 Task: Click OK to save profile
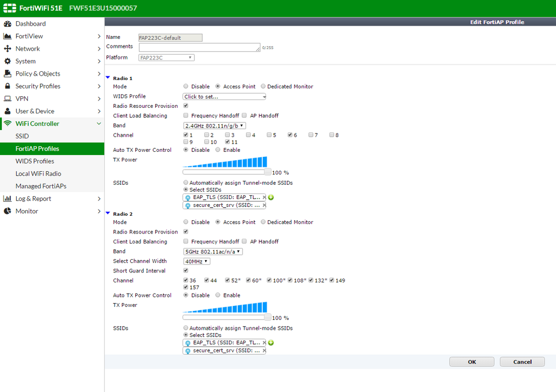(471, 361)
